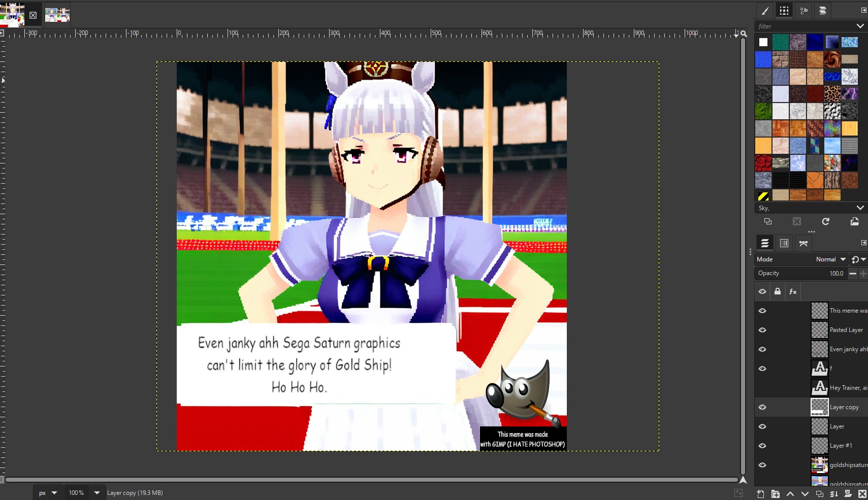Image resolution: width=868 pixels, height=500 pixels.
Task: Show the hidden 'Hey Trainer' text layer
Action: (x=762, y=388)
